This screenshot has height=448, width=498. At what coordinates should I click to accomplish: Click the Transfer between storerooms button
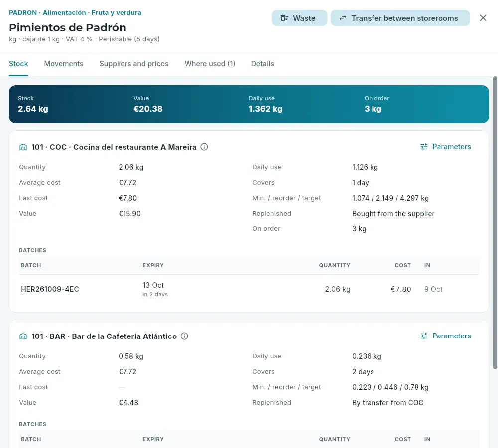point(400,18)
